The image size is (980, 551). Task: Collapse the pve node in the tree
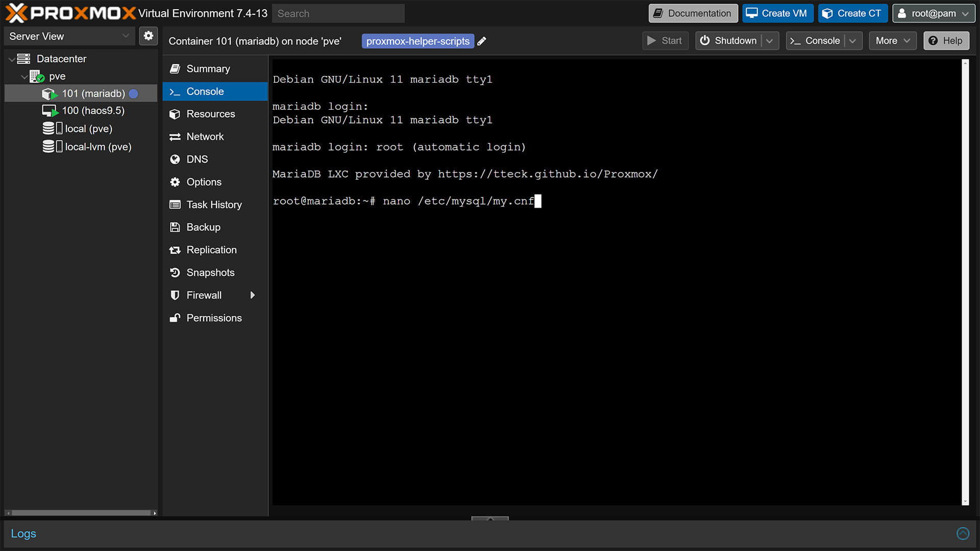pyautogui.click(x=24, y=77)
